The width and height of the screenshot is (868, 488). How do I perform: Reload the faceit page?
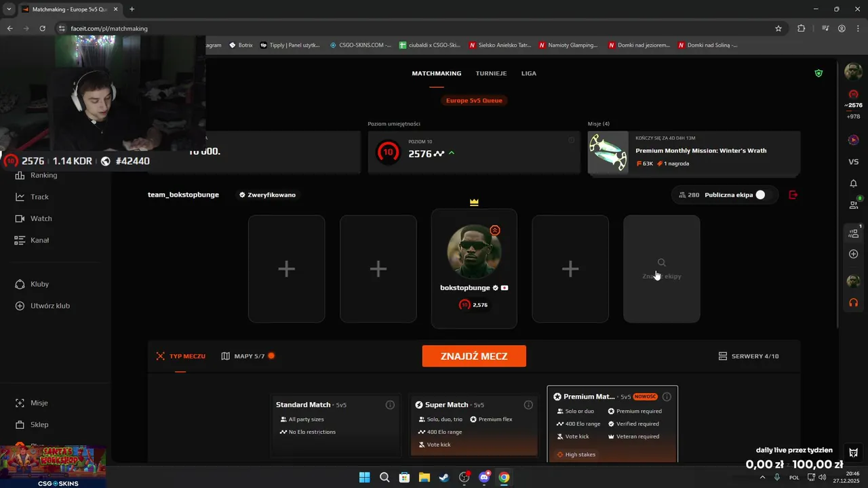coord(43,28)
